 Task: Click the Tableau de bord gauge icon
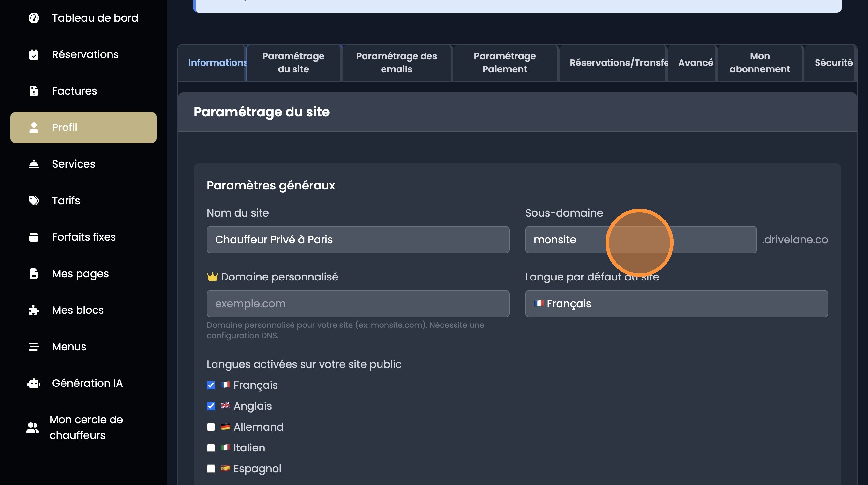pyautogui.click(x=34, y=18)
